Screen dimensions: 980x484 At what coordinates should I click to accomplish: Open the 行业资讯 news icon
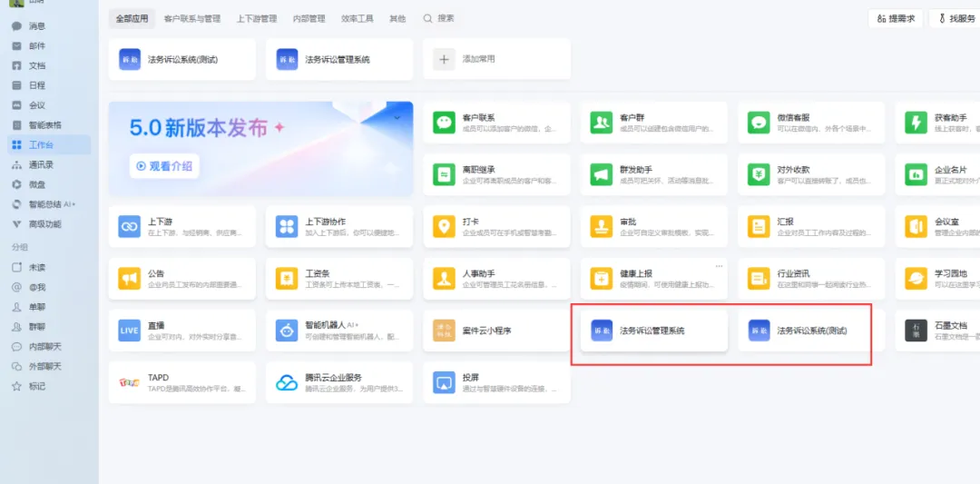tap(759, 278)
